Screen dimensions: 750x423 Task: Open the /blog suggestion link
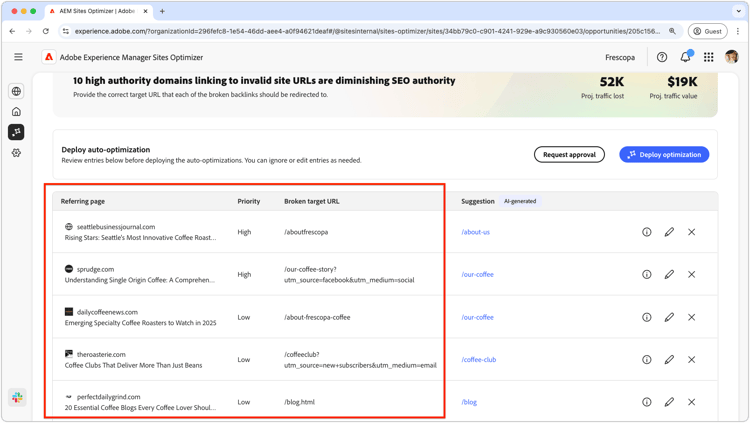pyautogui.click(x=469, y=402)
